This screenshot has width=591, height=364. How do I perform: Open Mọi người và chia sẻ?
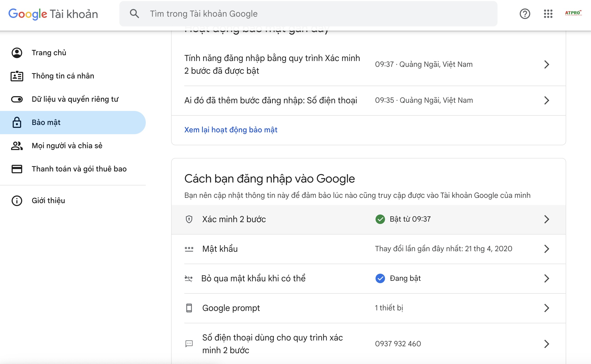[x=73, y=146]
